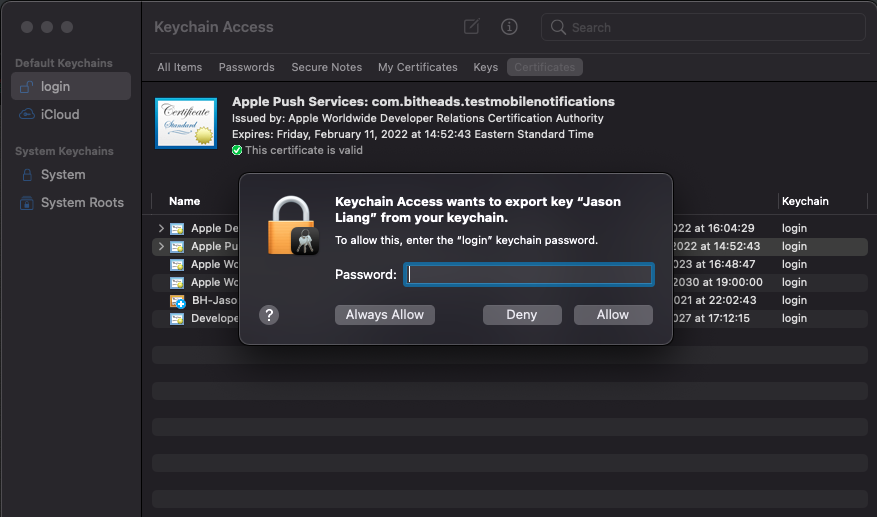The height and width of the screenshot is (517, 877).
Task: Switch to the All Items tab
Action: tap(180, 67)
